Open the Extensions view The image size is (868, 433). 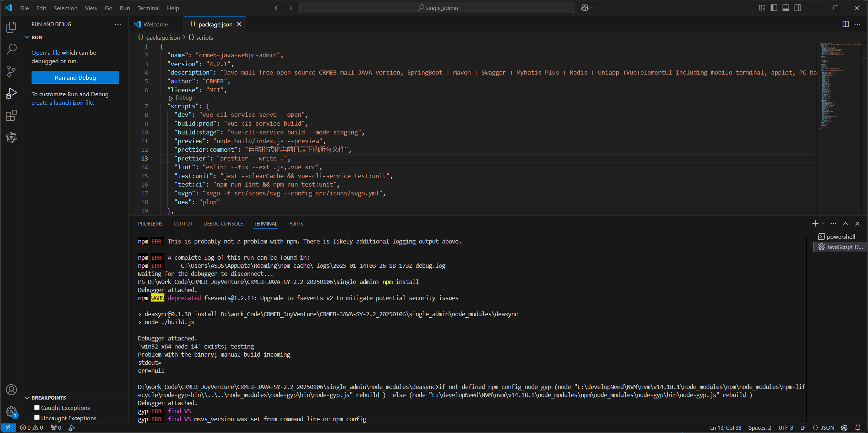pyautogui.click(x=11, y=116)
